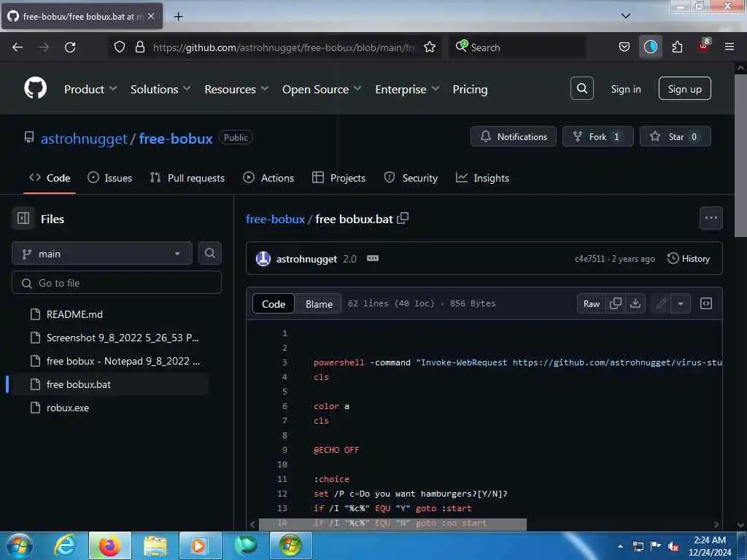Open the tracking protection shield icon

[x=120, y=47]
